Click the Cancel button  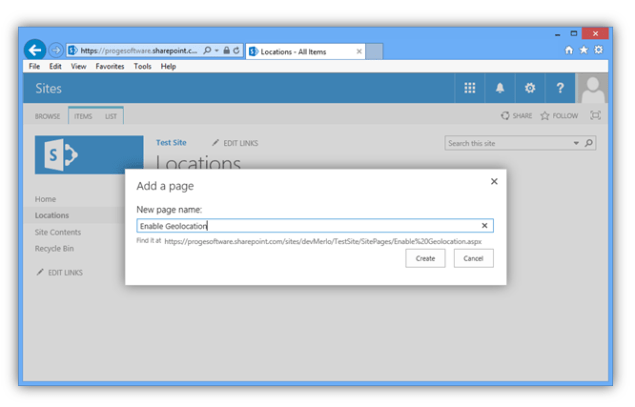473,258
